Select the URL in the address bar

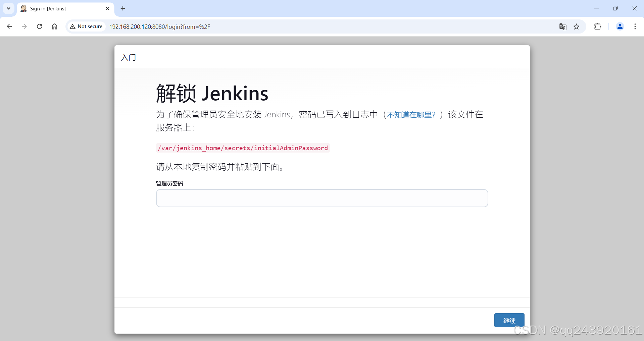coord(159,26)
